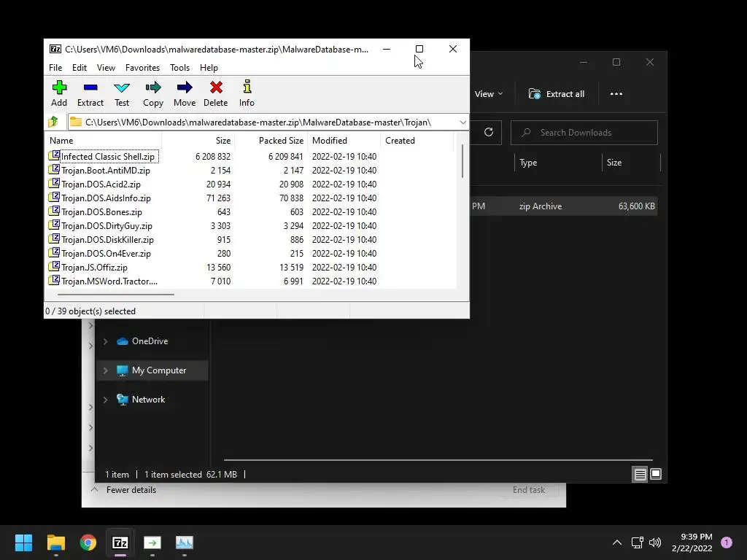Click the End task button
This screenshot has width=747, height=560.
[x=529, y=489]
